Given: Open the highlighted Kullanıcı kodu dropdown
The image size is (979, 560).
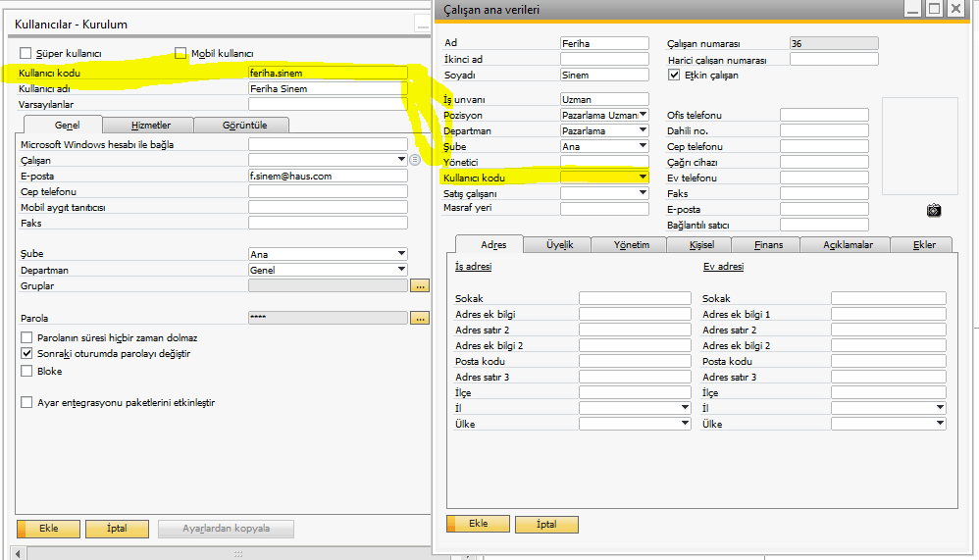Looking at the screenshot, I should (643, 178).
